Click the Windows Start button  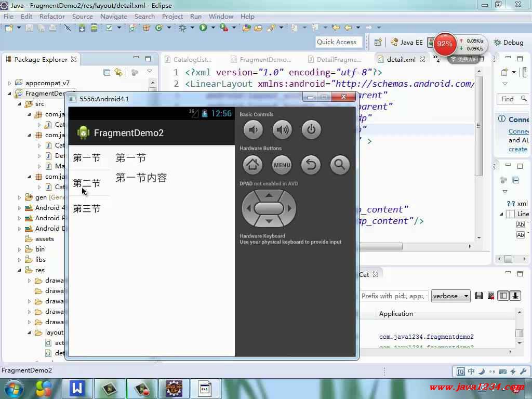[14, 389]
